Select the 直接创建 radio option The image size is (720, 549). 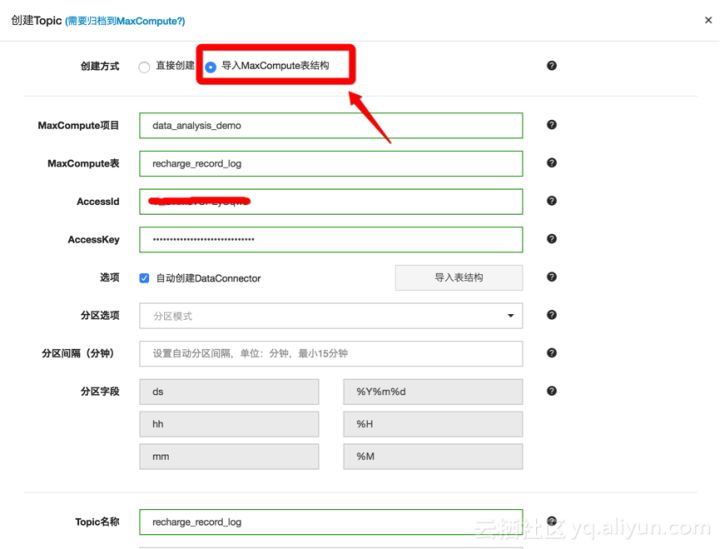(x=144, y=67)
